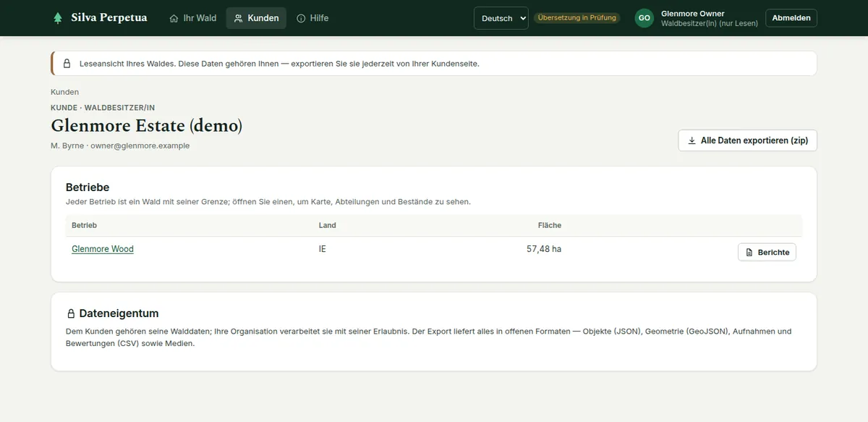
Task: Click the download arrow icon on export button
Action: click(692, 140)
